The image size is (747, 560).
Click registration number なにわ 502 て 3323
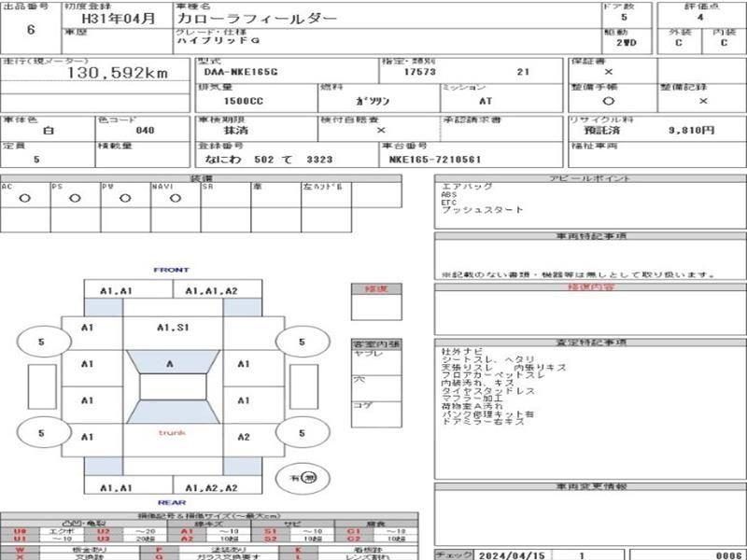(269, 160)
